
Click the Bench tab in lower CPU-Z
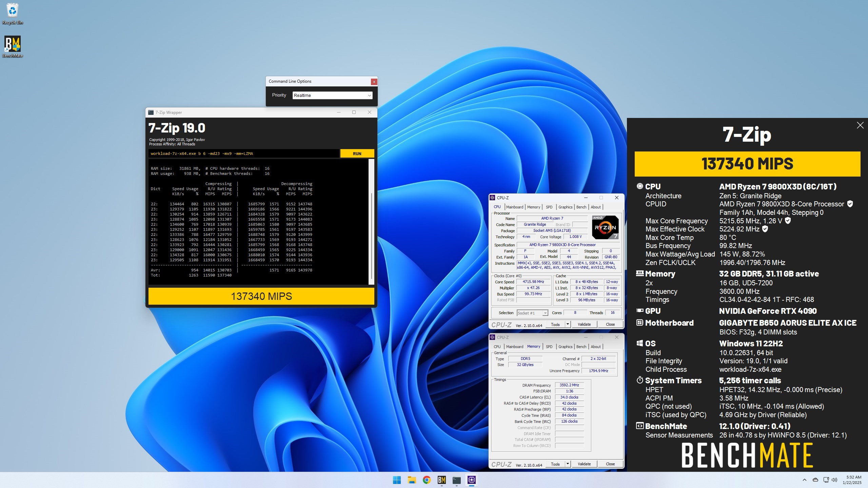tap(581, 347)
